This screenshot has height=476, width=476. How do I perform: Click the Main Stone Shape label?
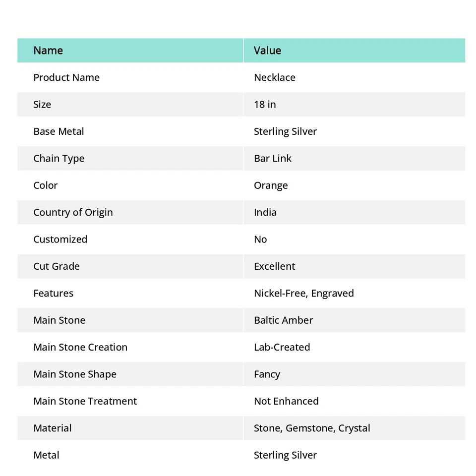point(75,374)
